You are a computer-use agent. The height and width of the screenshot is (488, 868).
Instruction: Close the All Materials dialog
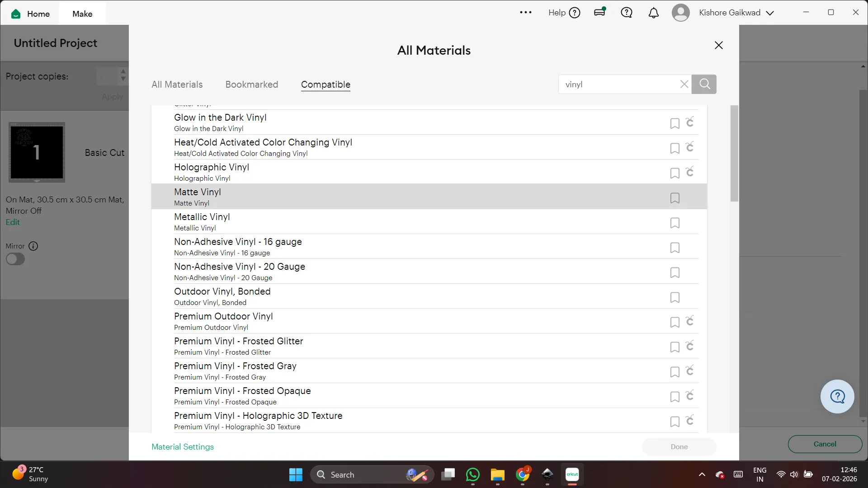click(718, 45)
